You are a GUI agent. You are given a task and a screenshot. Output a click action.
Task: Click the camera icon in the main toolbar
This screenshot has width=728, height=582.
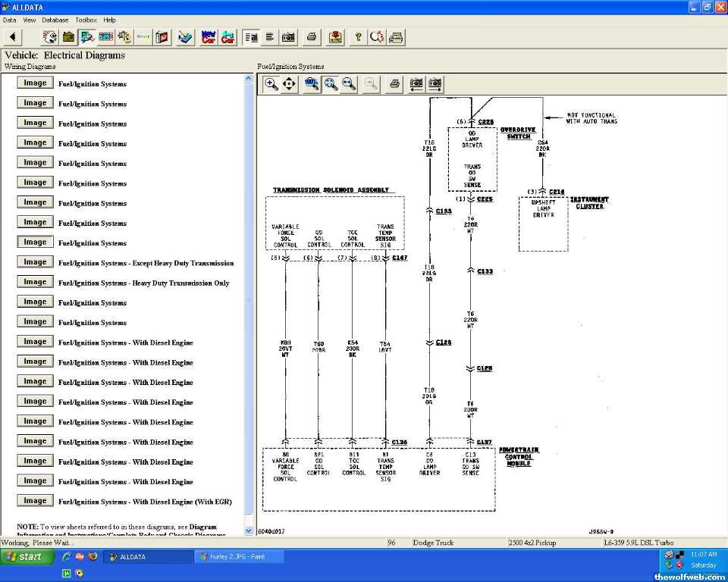(288, 36)
